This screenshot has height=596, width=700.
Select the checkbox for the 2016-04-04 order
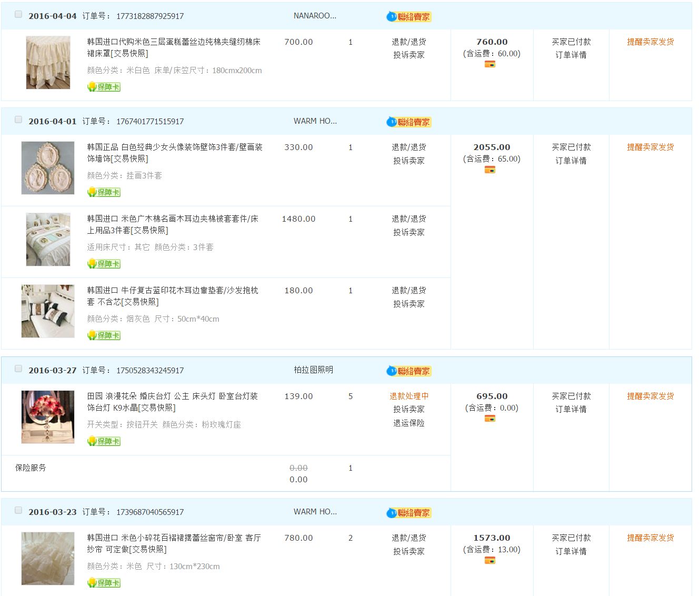point(18,15)
